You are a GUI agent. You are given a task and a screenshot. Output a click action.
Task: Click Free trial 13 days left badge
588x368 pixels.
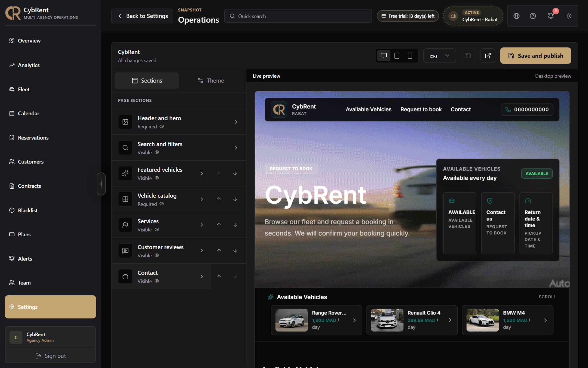pyautogui.click(x=408, y=16)
